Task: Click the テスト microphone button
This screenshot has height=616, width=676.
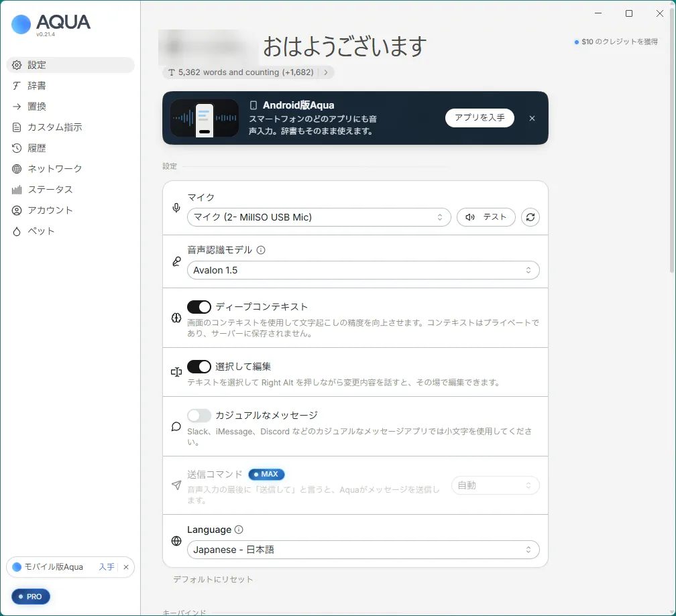Action: pyautogui.click(x=486, y=217)
